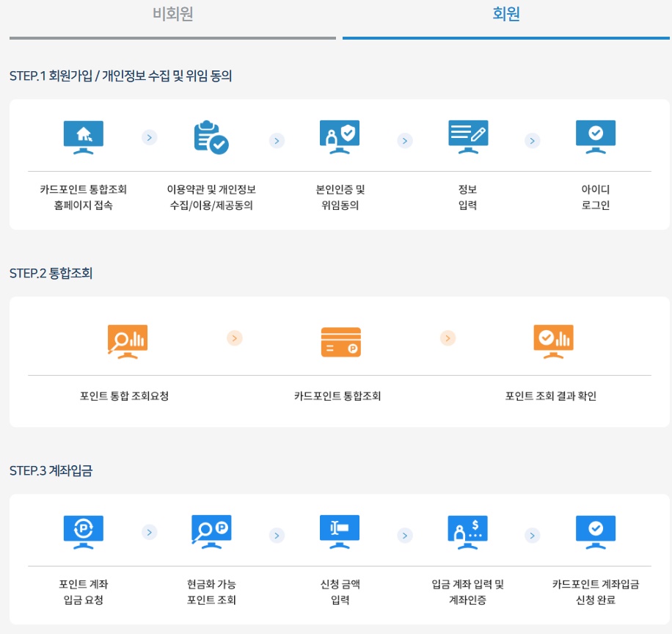Click the clipboard checkmark icon for 이용약관 동의
The width and height of the screenshot is (672, 634).
pos(211,137)
